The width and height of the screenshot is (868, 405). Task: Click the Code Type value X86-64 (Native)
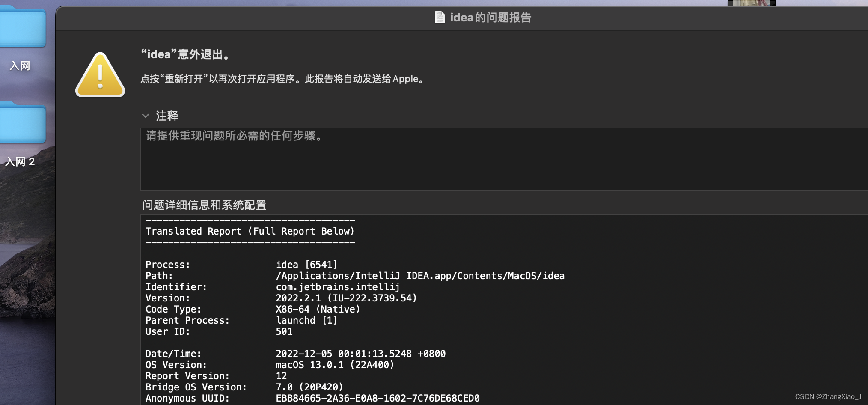tap(318, 309)
